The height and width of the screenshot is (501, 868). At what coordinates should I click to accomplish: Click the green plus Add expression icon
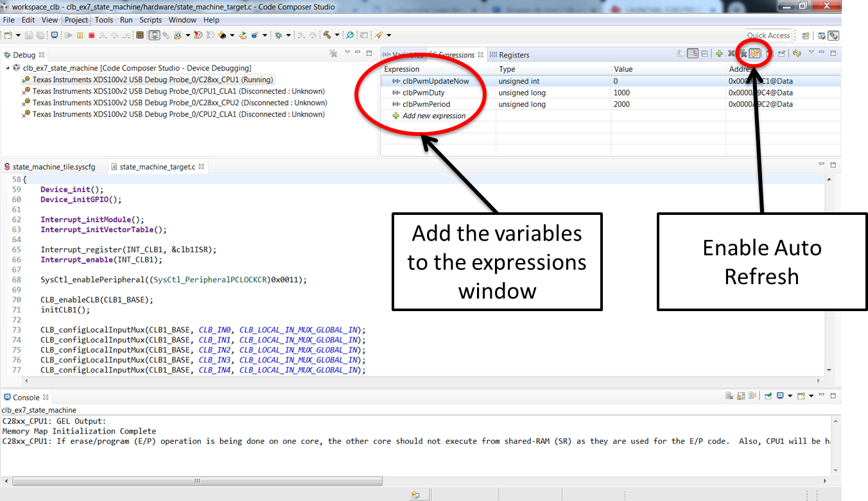[719, 53]
